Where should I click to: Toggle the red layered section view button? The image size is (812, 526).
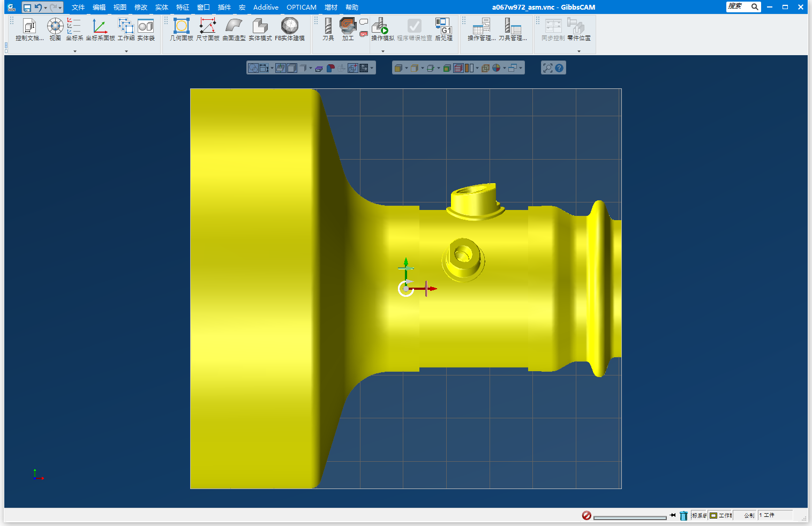458,68
